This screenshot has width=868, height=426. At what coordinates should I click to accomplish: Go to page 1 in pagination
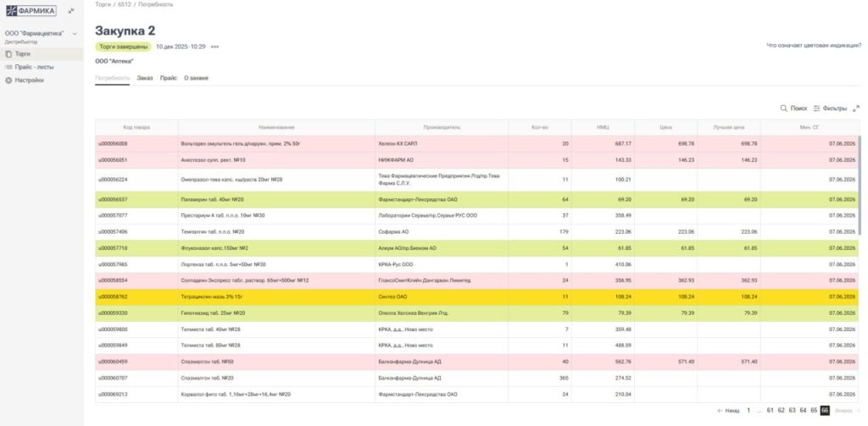(748, 410)
